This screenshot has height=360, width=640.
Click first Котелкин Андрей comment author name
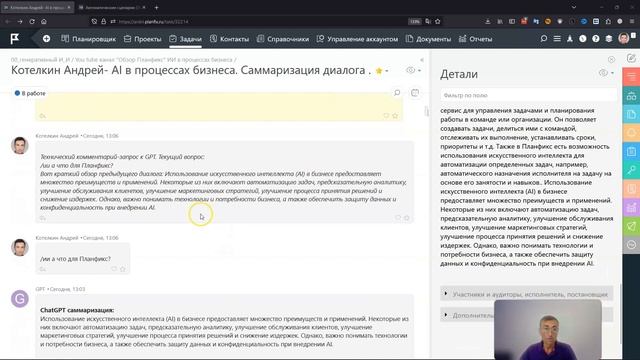pyautogui.click(x=57, y=136)
